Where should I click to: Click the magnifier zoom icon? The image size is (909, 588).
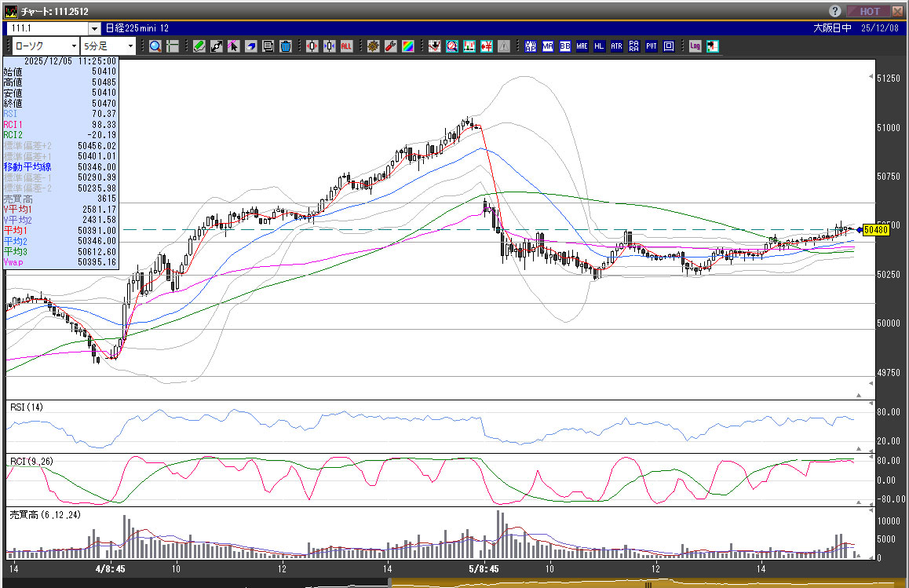point(155,46)
